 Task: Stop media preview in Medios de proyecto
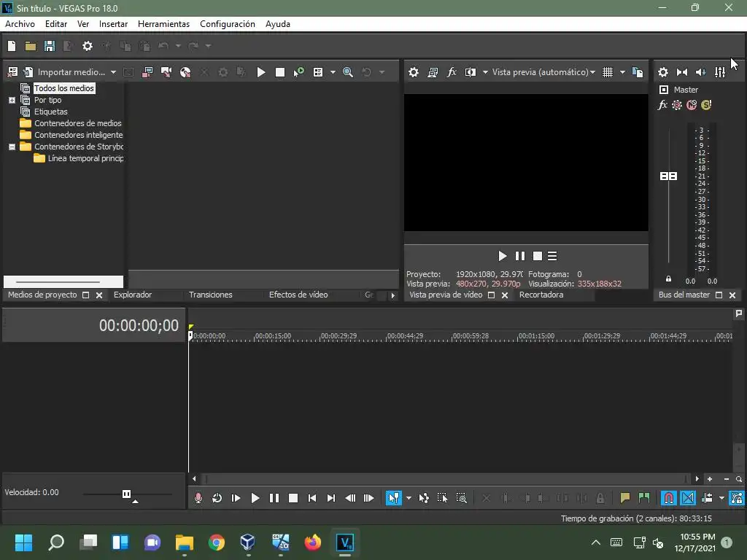(280, 72)
